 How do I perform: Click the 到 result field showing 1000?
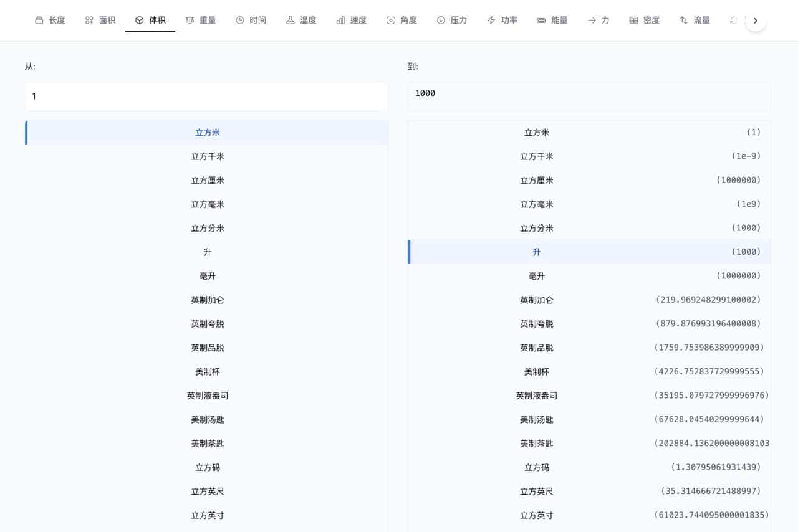coord(589,97)
